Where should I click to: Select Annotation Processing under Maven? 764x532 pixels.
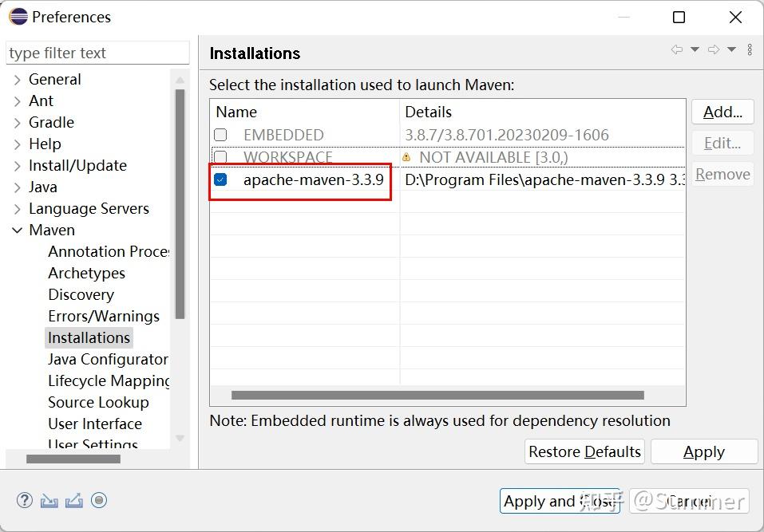109,251
